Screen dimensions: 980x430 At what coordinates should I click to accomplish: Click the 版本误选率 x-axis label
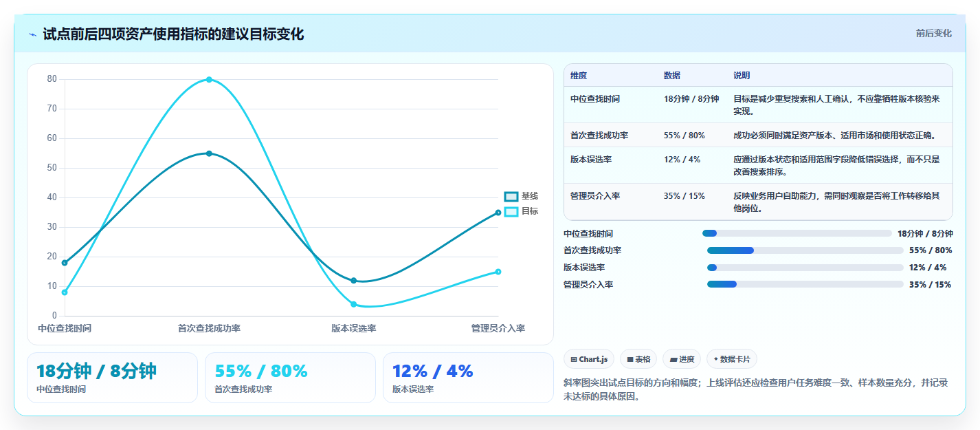point(353,329)
